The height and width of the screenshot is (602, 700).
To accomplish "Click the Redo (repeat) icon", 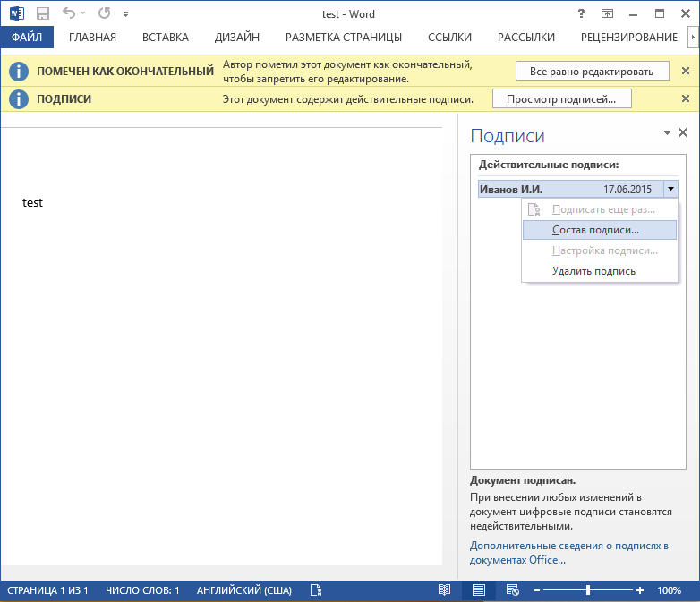I will pos(104,13).
